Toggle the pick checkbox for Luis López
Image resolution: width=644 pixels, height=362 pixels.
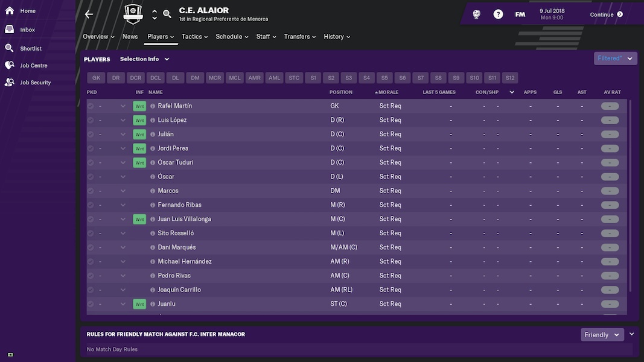(91, 120)
